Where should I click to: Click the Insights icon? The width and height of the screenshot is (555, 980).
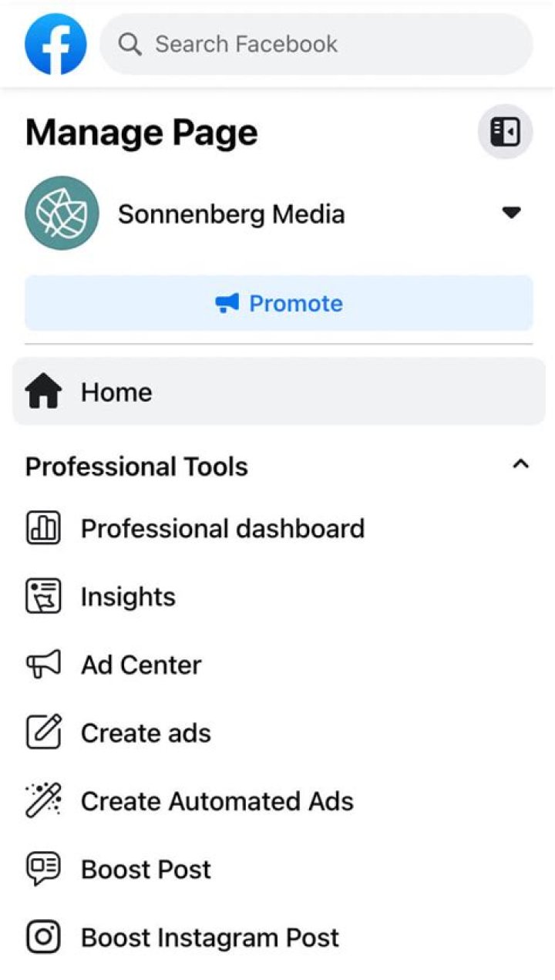pyautogui.click(x=43, y=597)
